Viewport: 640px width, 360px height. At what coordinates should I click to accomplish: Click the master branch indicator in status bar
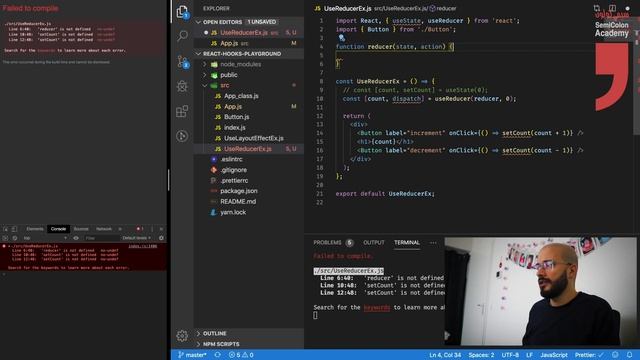192,355
